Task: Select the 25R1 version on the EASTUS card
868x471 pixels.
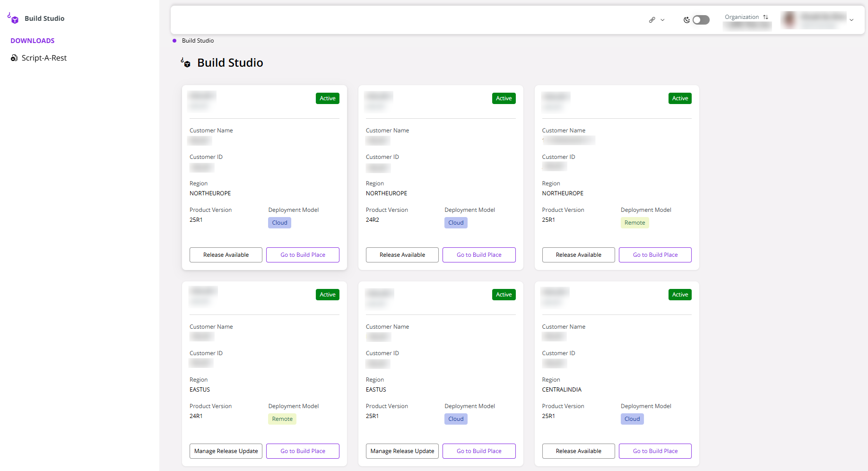Action: (x=373, y=416)
